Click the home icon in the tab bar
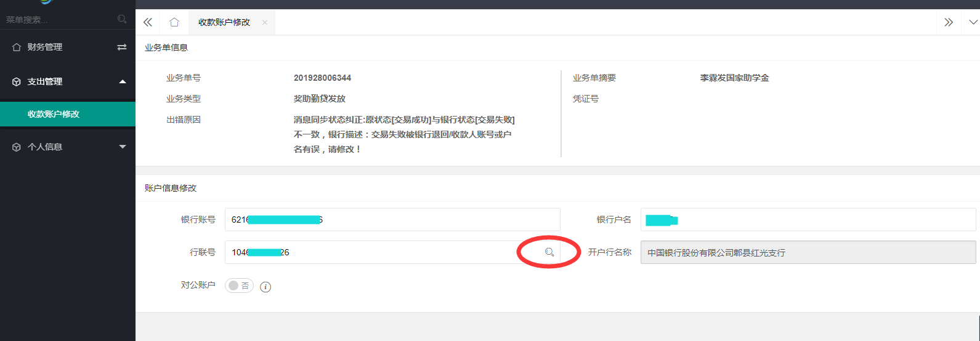Image resolution: width=980 pixels, height=341 pixels. [174, 22]
